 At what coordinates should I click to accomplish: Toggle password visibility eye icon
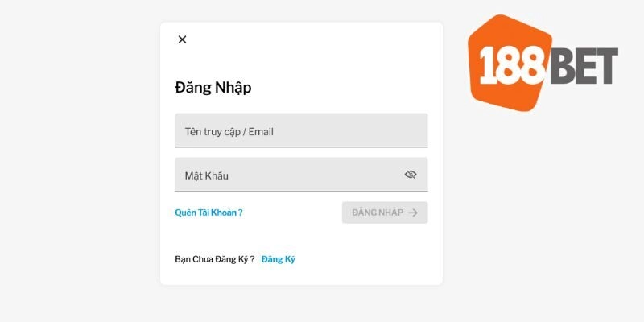[x=411, y=175]
